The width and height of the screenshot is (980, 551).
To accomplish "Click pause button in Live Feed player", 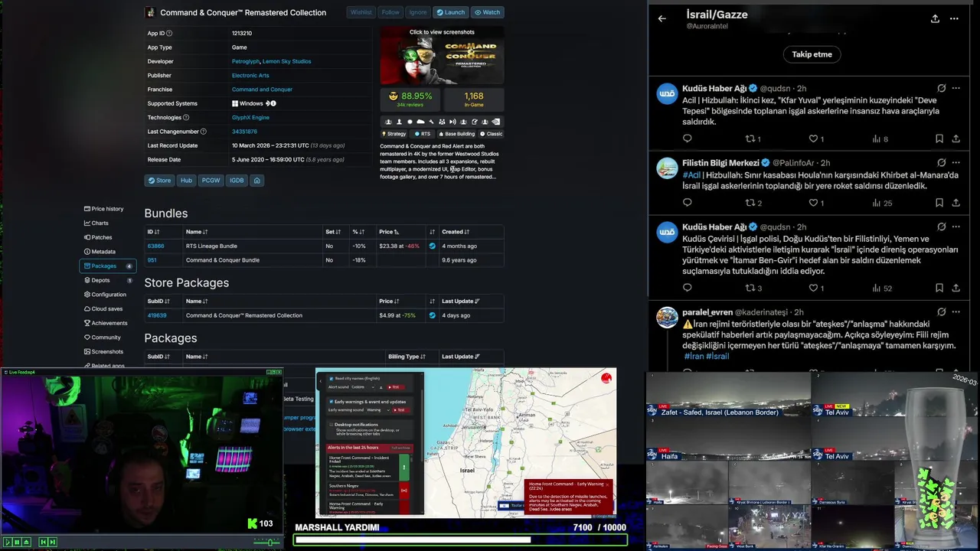I will coord(16,542).
